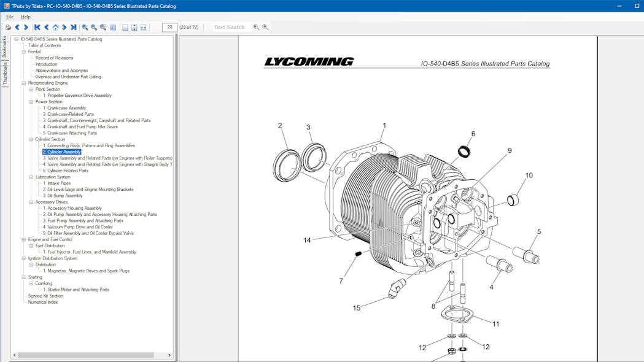Viewport: 644px width, 362px height.
Task: Open Numerical Index bookmark
Action: (43, 302)
